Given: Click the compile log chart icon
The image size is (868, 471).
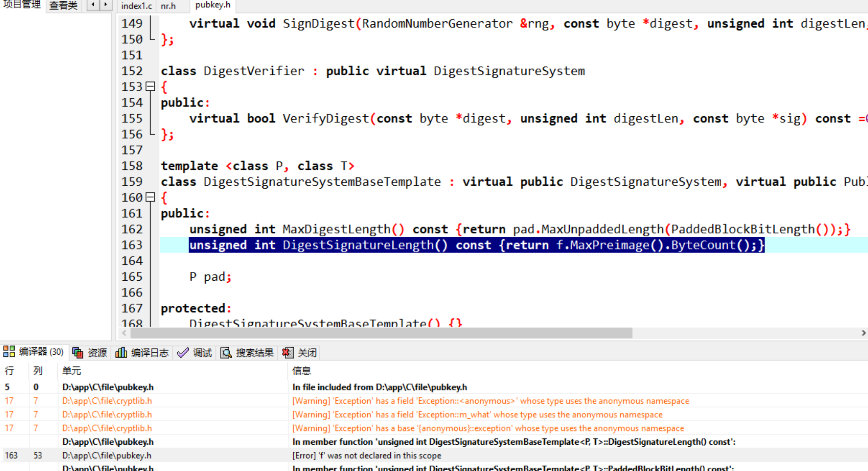Looking at the screenshot, I should click(x=121, y=353).
